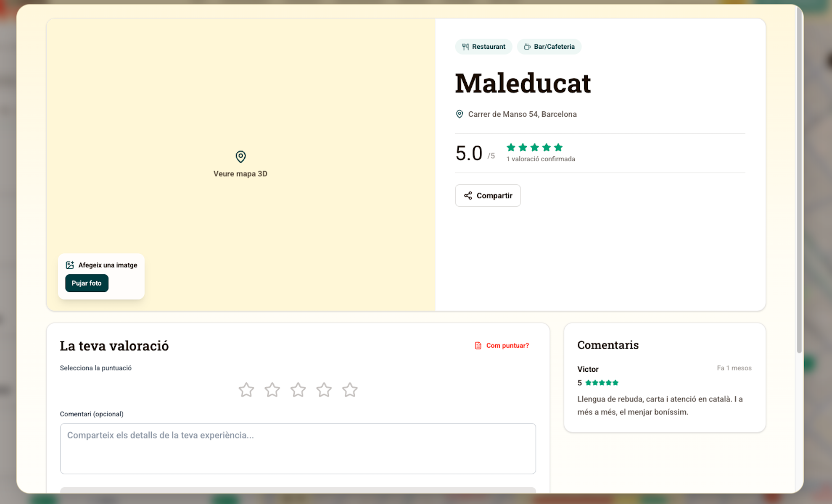Open the Com puntuar? help link
Viewport: 832px width, 504px height.
pos(507,346)
